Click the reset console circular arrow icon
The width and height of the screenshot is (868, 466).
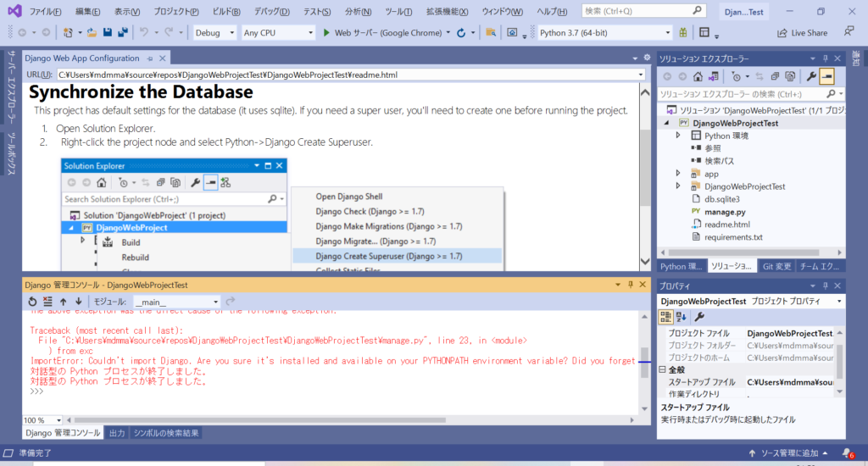pyautogui.click(x=32, y=302)
